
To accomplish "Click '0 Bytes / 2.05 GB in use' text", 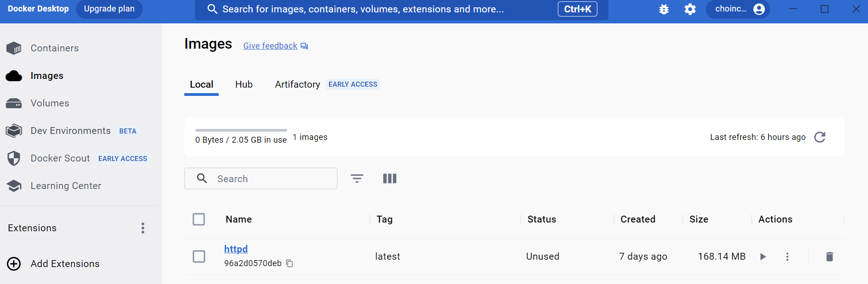I will (241, 140).
